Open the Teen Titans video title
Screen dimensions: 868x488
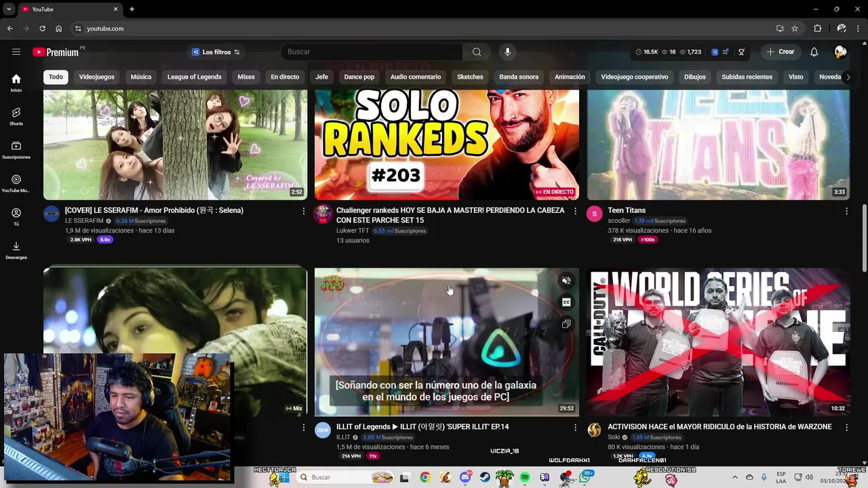[x=627, y=210]
